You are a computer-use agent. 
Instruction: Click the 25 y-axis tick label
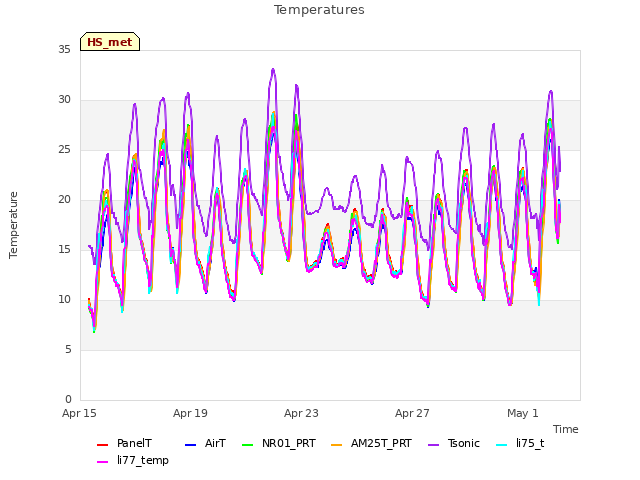click(64, 149)
